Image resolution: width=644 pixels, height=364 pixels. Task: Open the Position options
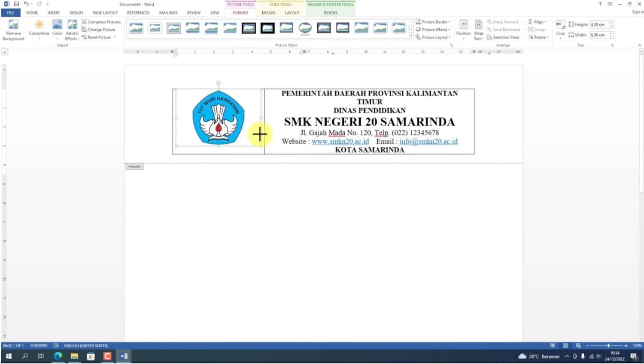(x=463, y=30)
